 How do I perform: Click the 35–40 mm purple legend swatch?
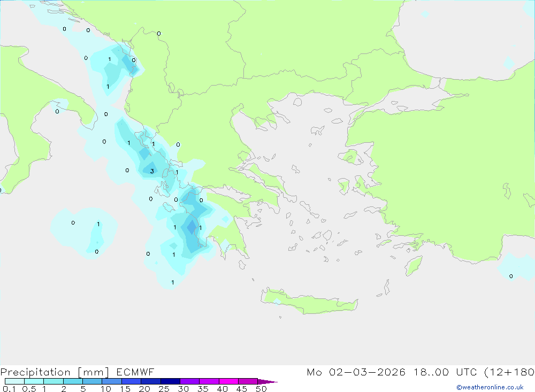click(209, 381)
